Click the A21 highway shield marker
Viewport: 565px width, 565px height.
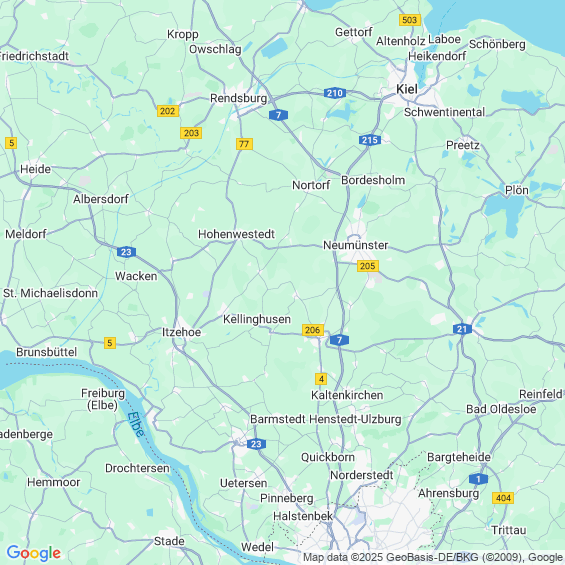(462, 329)
